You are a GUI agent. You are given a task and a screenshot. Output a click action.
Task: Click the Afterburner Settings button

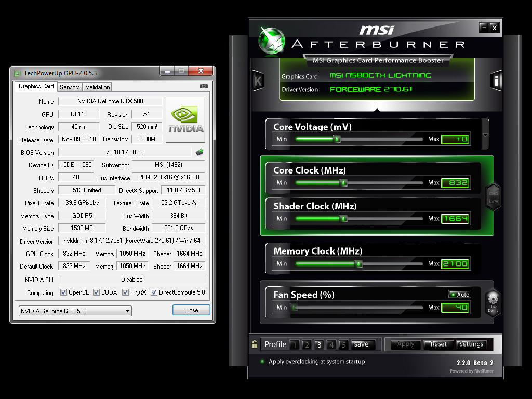471,344
